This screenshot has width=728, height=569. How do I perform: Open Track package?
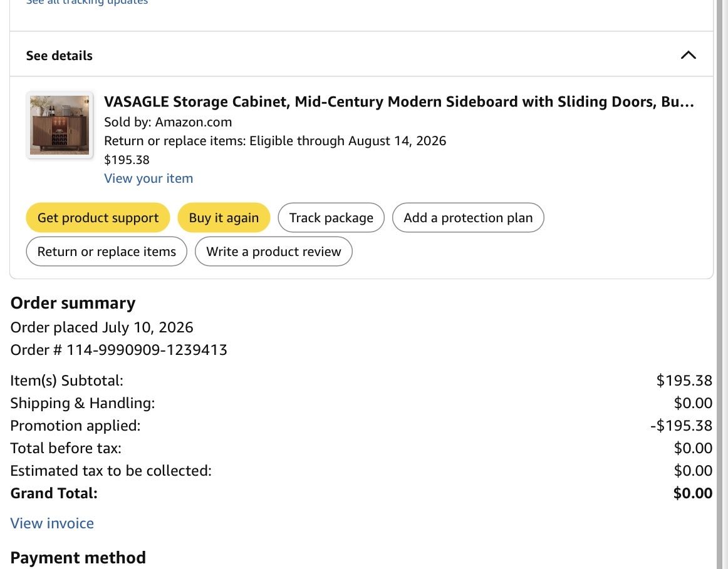(331, 217)
